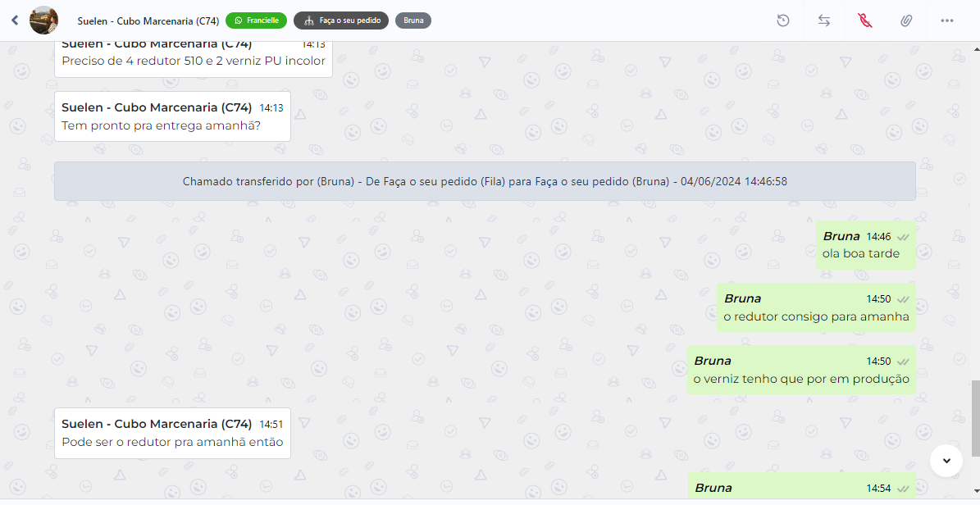Click the vertical chat scrollbar
Viewport: 980px width, 505px height.
click(976, 417)
